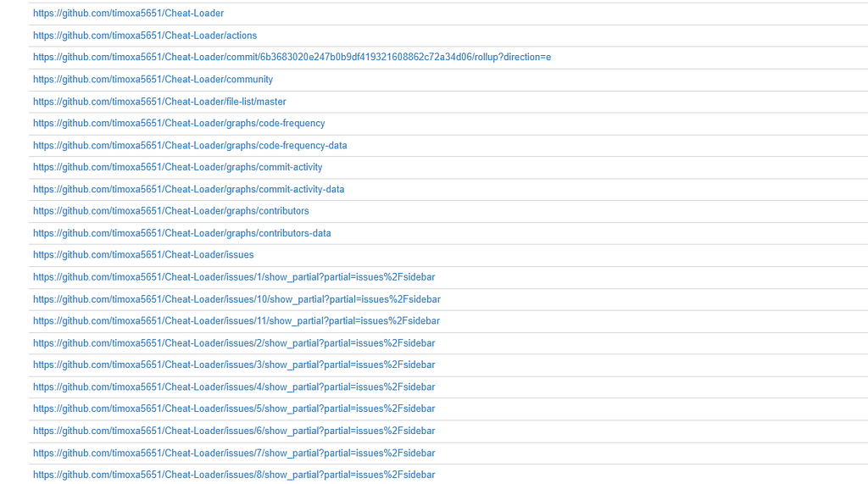868x484 pixels.
Task: Open the graphs/commit-activity link
Action: pyautogui.click(x=178, y=167)
